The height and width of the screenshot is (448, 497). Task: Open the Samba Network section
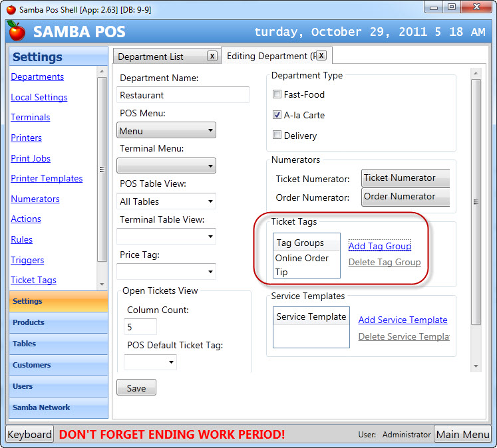59,408
